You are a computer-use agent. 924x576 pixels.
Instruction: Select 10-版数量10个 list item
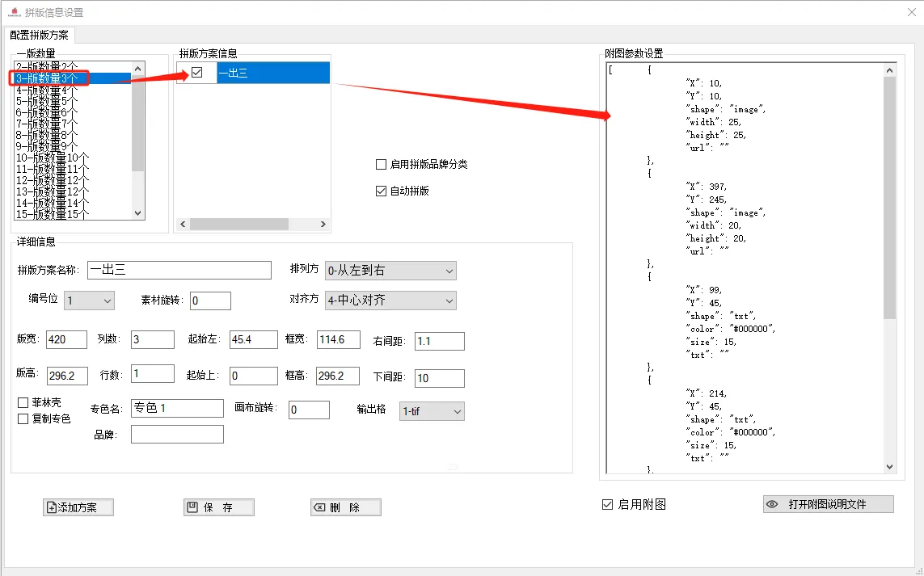[73, 158]
